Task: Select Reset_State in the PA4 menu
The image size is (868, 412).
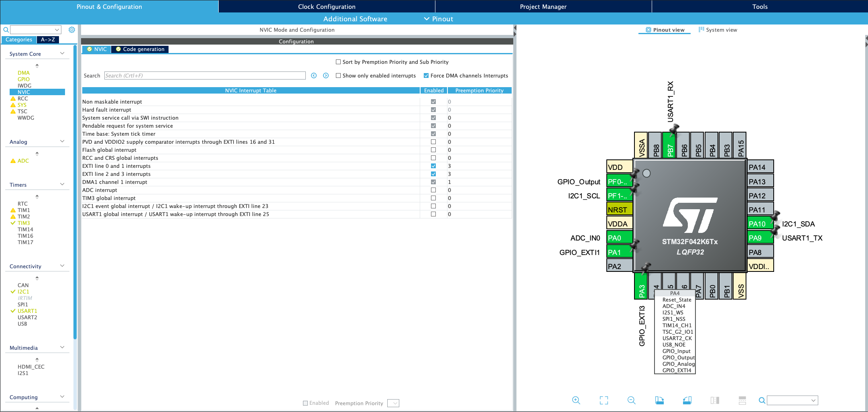Action: (677, 300)
